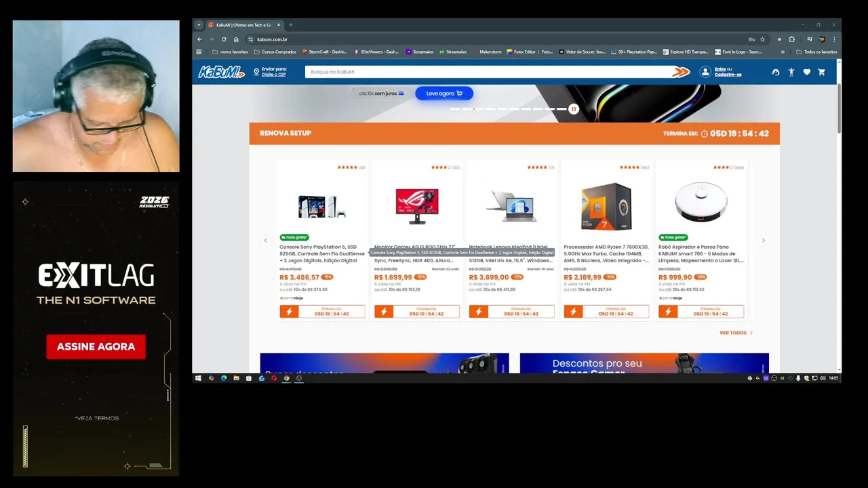Image resolution: width=868 pixels, height=488 pixels.
Task: Click the ASSINE AGORA button
Action: coord(96,346)
